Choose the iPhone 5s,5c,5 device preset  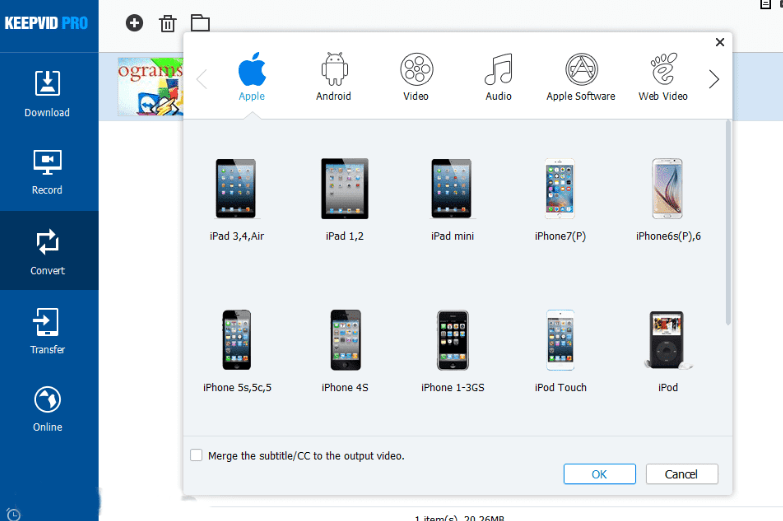(x=237, y=351)
